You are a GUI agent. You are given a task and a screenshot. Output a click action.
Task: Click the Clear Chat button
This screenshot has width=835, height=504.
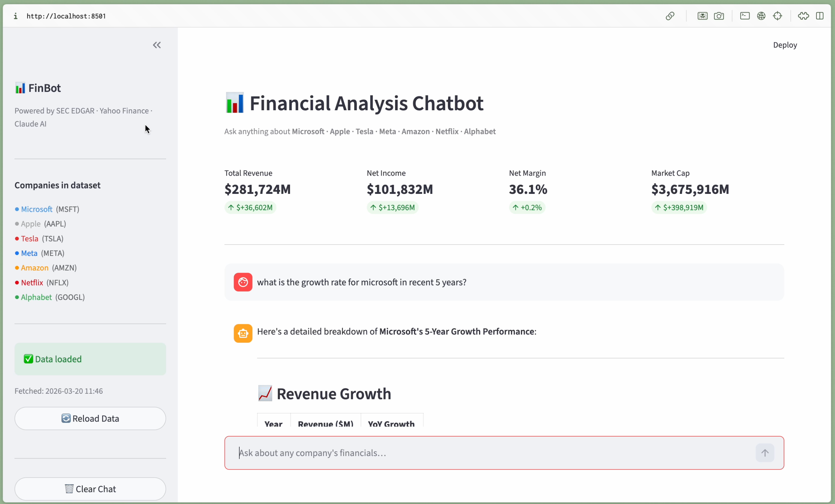(90, 489)
